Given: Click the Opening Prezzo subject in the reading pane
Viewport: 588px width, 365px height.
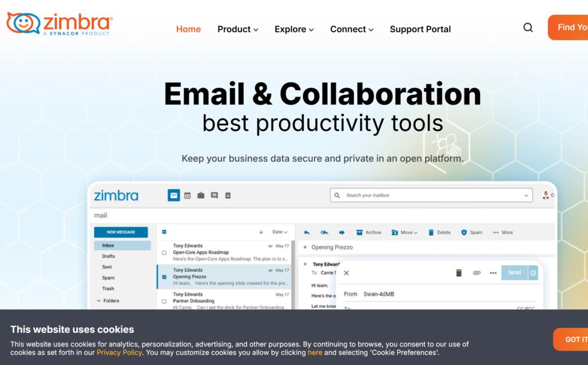Looking at the screenshot, I should tap(332, 248).
